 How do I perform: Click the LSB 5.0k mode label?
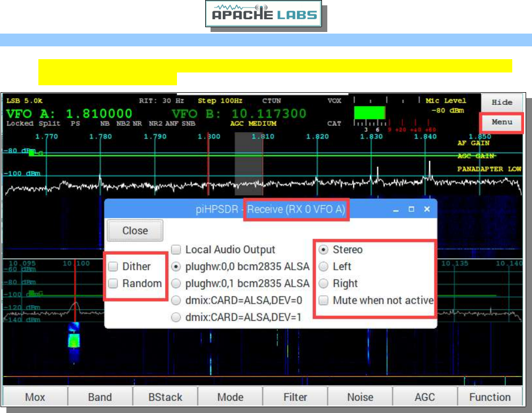pyautogui.click(x=25, y=101)
